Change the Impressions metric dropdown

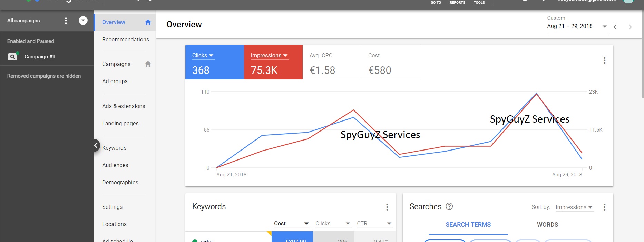click(x=269, y=55)
